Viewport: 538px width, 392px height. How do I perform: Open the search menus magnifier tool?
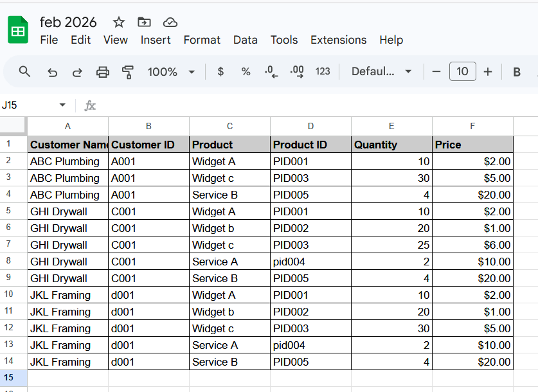pos(24,71)
